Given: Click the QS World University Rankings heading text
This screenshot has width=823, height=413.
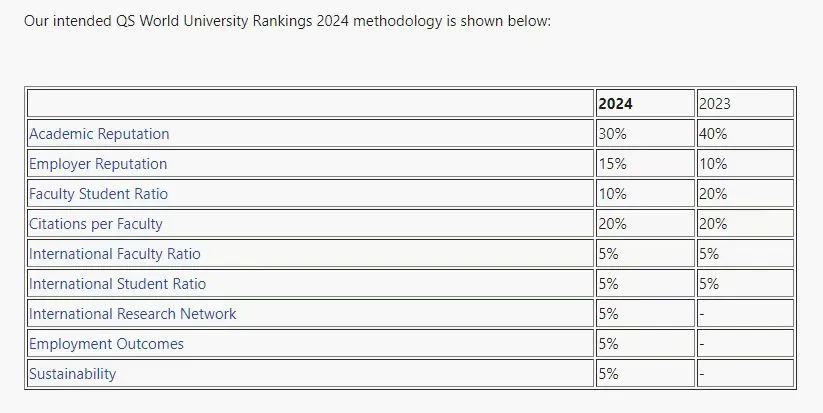Looking at the screenshot, I should pos(214,21).
